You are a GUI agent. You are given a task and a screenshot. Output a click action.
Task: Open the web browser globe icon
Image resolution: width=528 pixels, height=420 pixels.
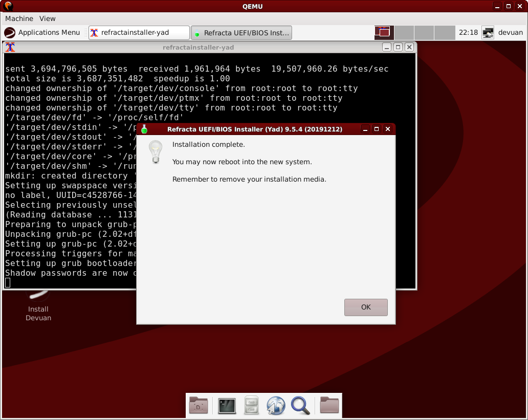coord(276,406)
